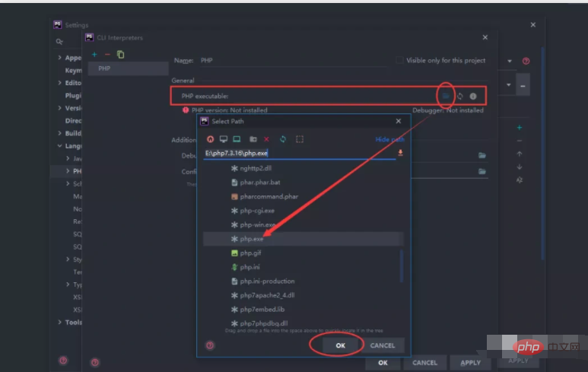Image resolution: width=588 pixels, height=372 pixels.
Task: Expand the Tools settings tree node
Action: (59, 322)
